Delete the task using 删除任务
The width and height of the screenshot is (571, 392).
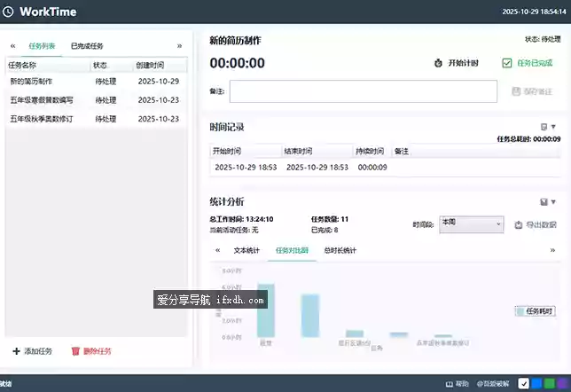tap(91, 351)
